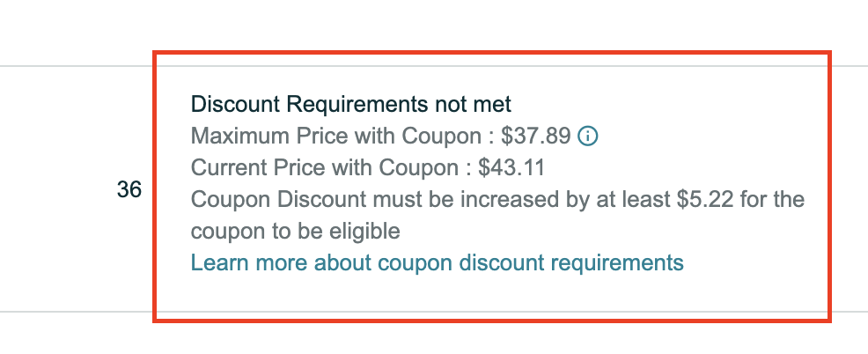Select the Discount Requirements not met heading
This screenshot has height=354, width=868.
[x=351, y=104]
